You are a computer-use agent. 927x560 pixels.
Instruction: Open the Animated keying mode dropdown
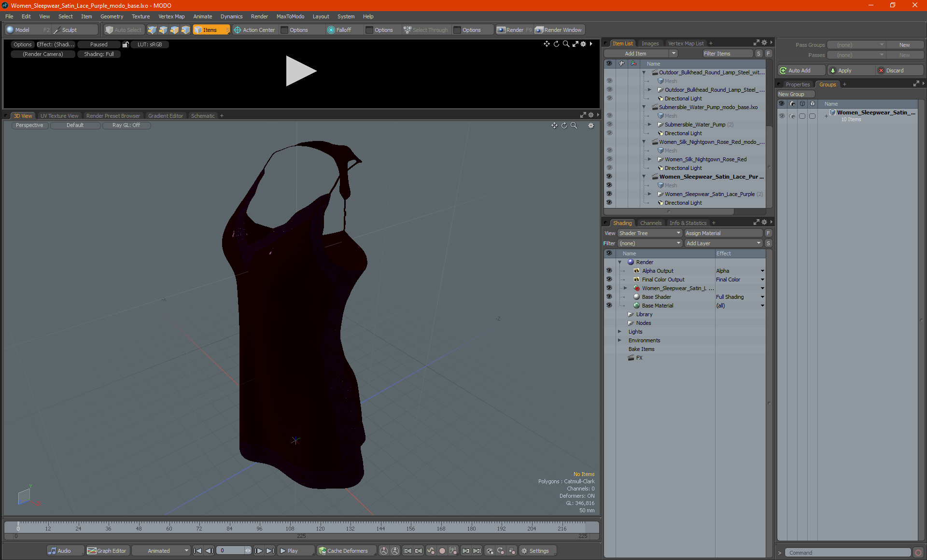click(161, 551)
